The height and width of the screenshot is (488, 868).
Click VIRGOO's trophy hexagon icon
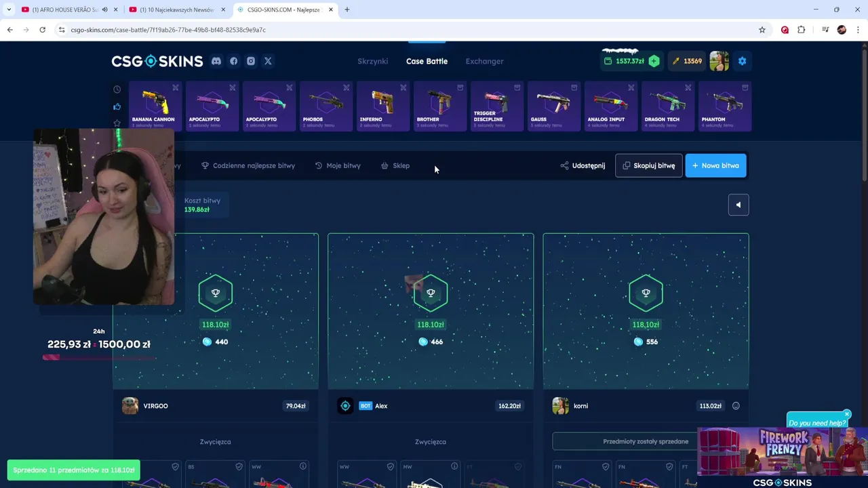(216, 293)
